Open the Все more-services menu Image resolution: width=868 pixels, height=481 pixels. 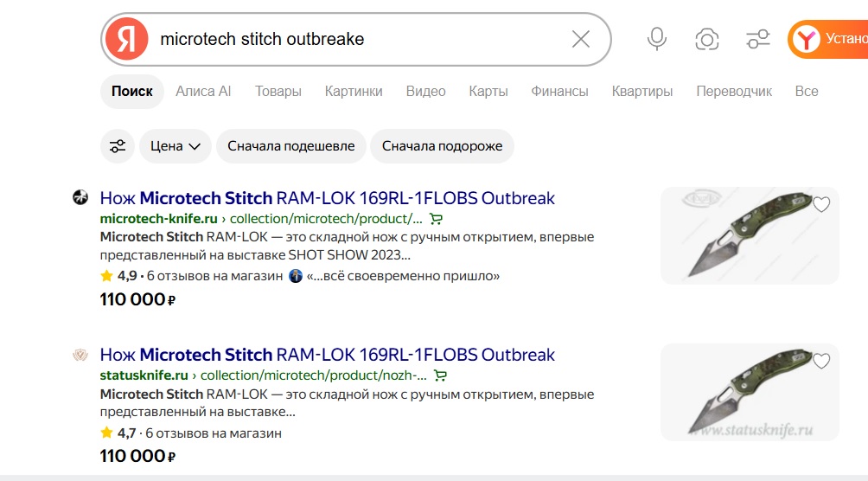click(807, 92)
